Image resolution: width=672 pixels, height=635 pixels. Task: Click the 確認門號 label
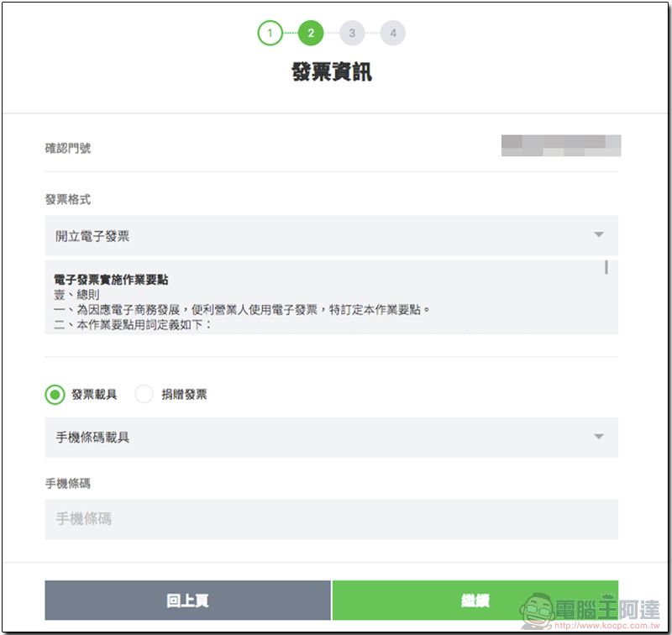click(x=68, y=149)
